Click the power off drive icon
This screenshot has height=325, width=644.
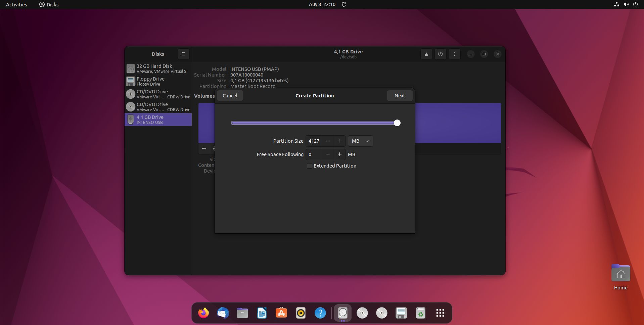coord(440,54)
